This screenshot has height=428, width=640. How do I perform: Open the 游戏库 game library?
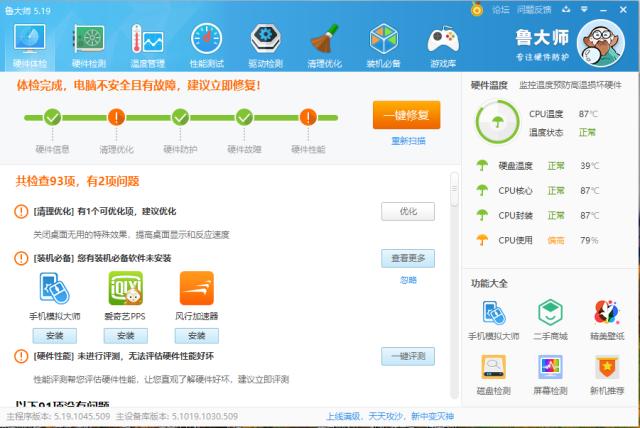click(x=443, y=45)
